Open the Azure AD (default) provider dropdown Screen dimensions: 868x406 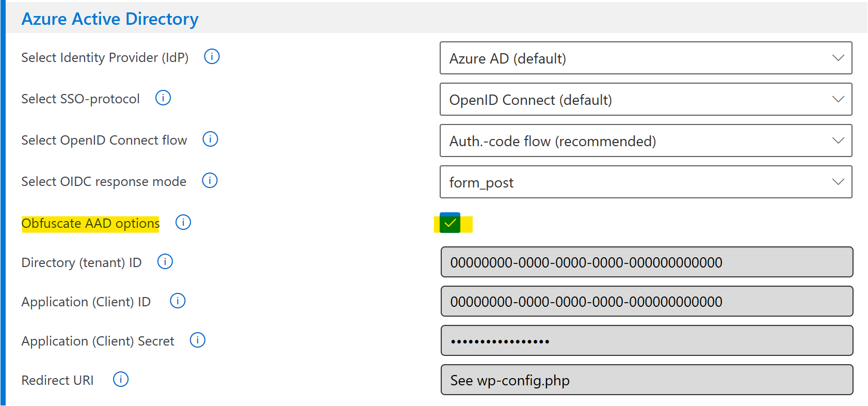646,58
